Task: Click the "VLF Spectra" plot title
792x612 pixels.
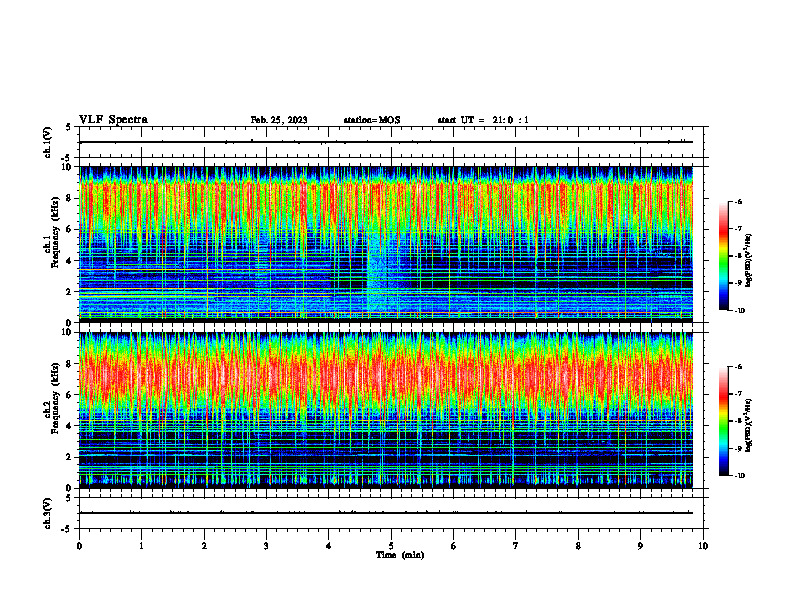Action: [113, 120]
